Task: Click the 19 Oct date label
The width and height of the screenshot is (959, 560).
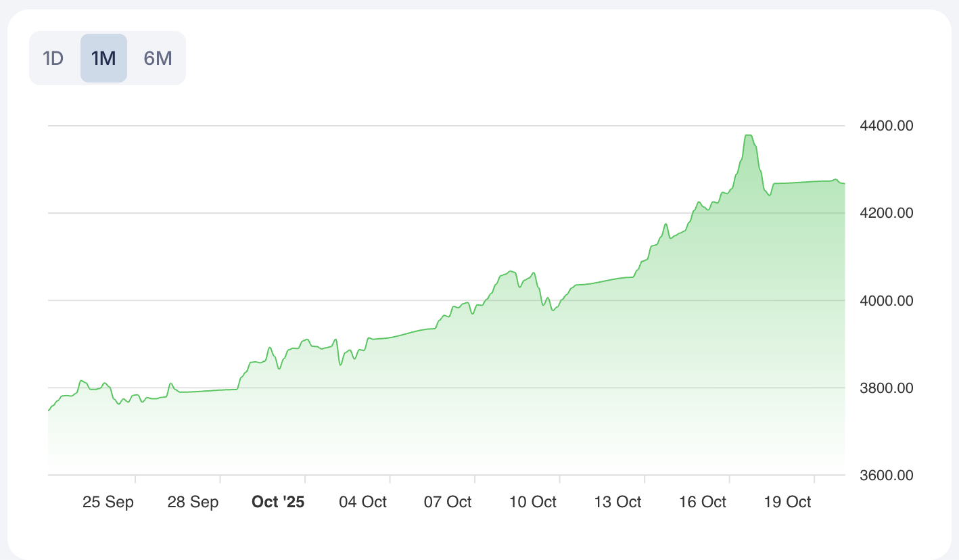Action: tap(787, 502)
